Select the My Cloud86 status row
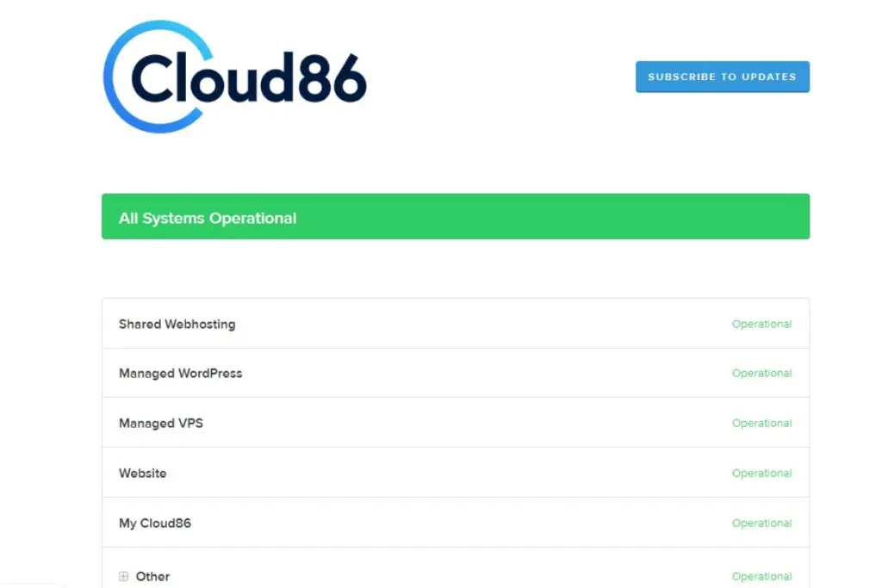This screenshot has width=882, height=588. tap(155, 523)
